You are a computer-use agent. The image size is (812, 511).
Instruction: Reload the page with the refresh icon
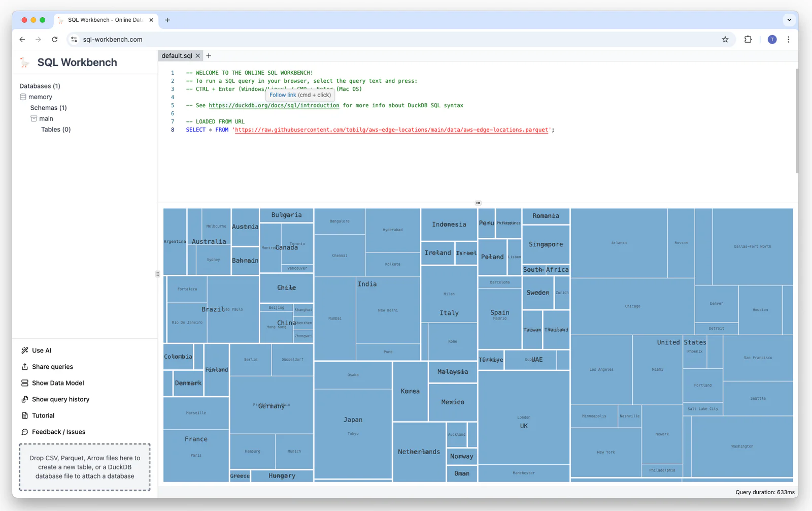[x=55, y=39]
